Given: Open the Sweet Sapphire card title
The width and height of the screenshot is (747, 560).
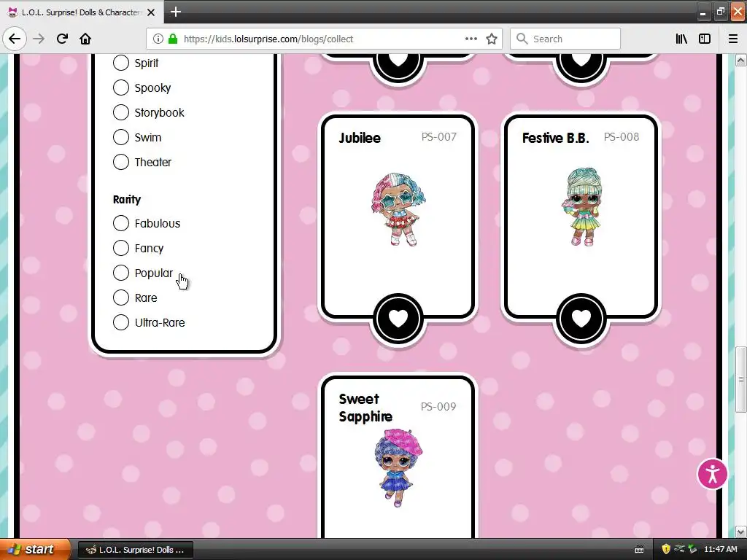Looking at the screenshot, I should (365, 408).
